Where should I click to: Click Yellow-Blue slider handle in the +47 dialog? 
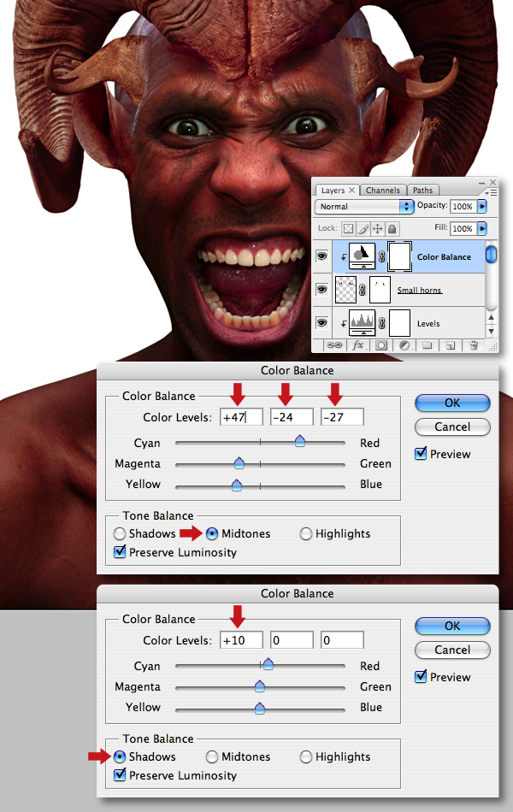pyautogui.click(x=236, y=485)
